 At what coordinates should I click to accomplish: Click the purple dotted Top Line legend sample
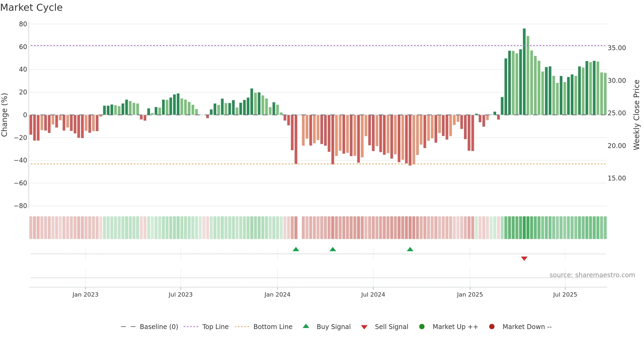(191, 327)
